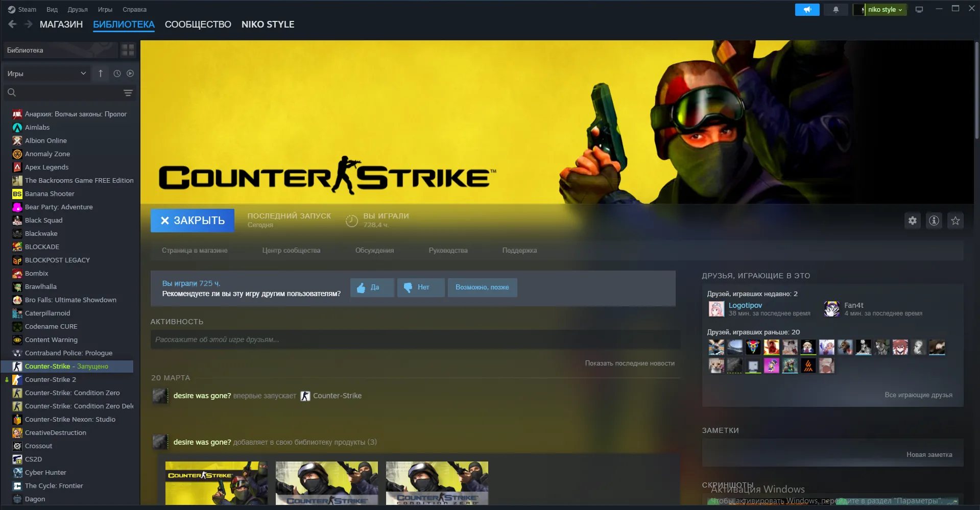Switch to СООБЩЕСТВО tab
The width and height of the screenshot is (980, 510).
click(198, 25)
